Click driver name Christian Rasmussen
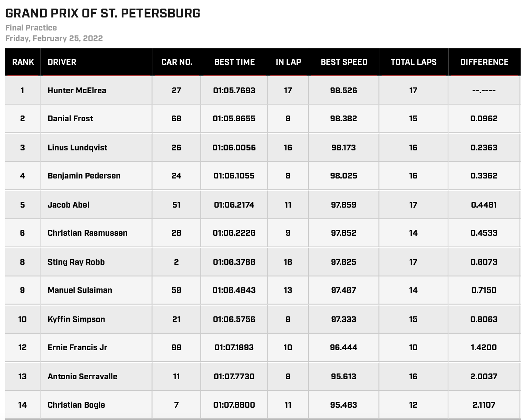The image size is (521, 420). tap(87, 233)
